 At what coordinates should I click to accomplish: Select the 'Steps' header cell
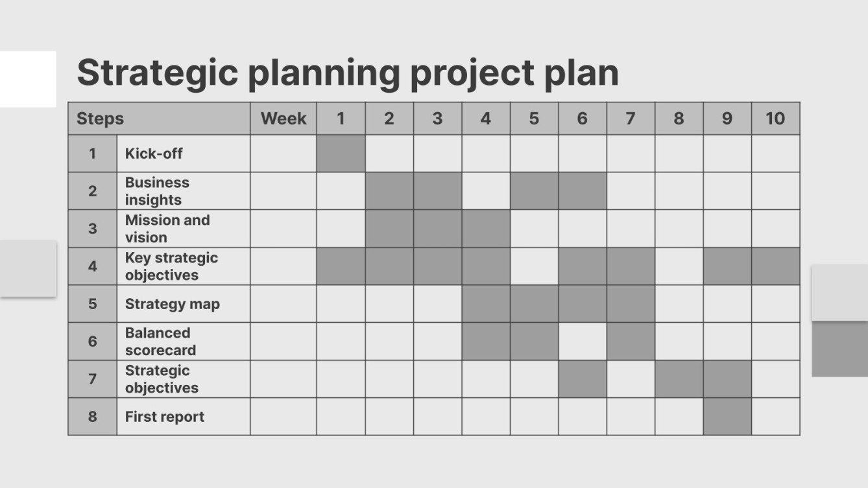pos(101,119)
